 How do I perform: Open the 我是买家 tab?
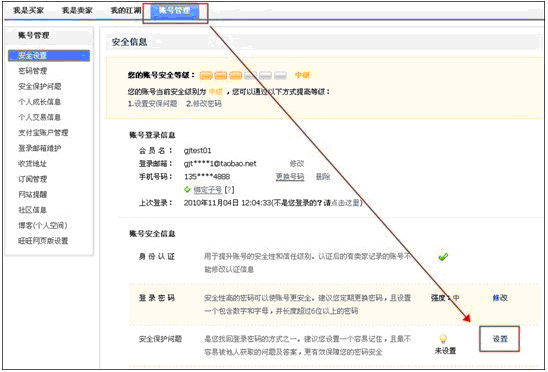(x=28, y=10)
